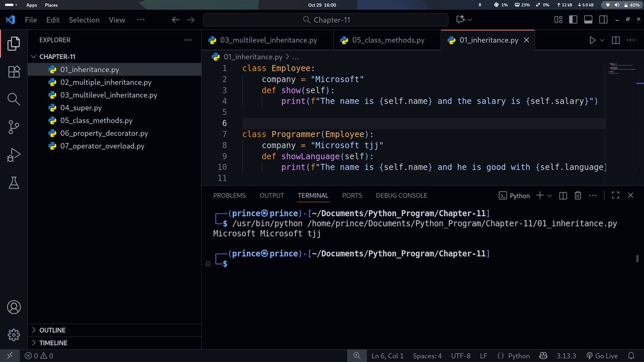Click Ln 6, Col 1 position

click(387, 356)
